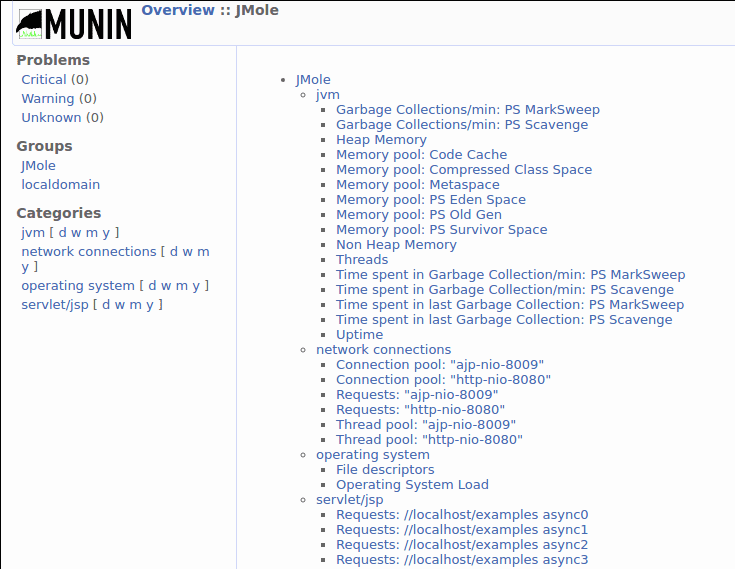Open the week 'w' view for the jvm category

click(76, 233)
